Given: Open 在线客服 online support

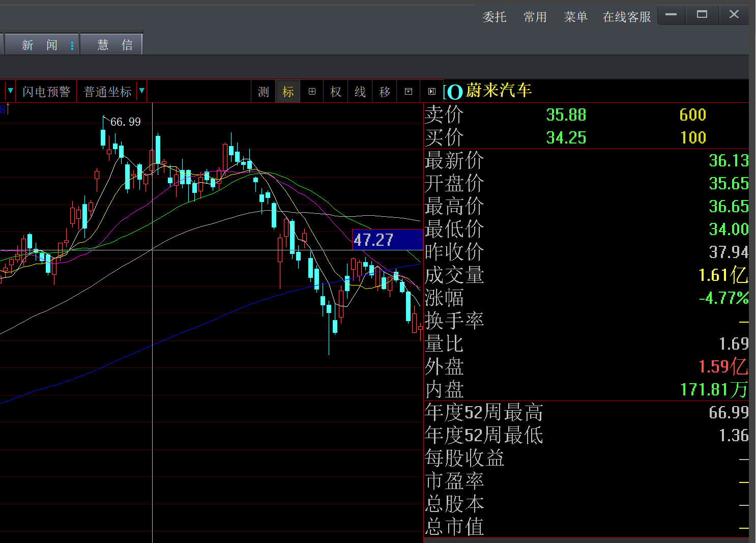Looking at the screenshot, I should click(x=627, y=17).
